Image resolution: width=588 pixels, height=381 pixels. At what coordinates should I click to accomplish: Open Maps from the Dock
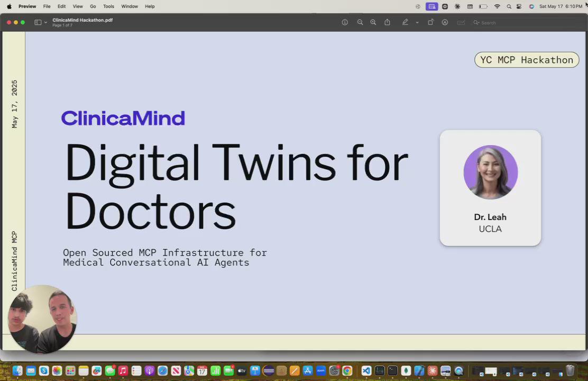click(189, 371)
